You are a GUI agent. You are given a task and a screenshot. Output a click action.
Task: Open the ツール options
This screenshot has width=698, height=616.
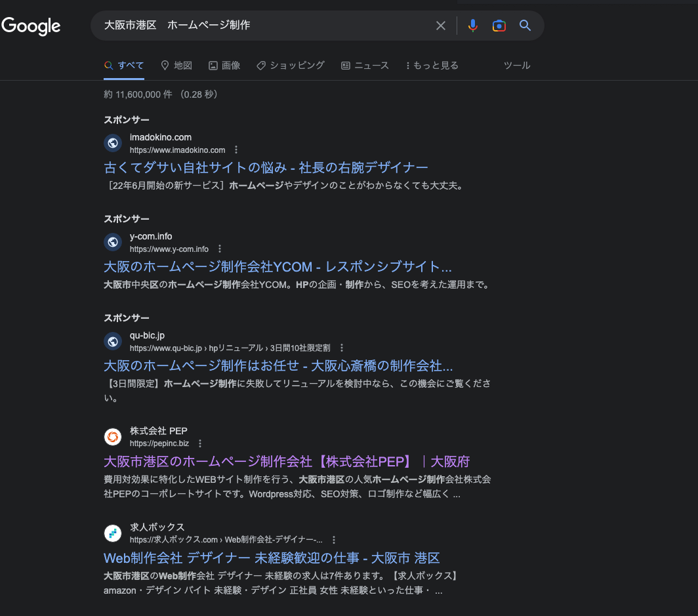click(517, 66)
